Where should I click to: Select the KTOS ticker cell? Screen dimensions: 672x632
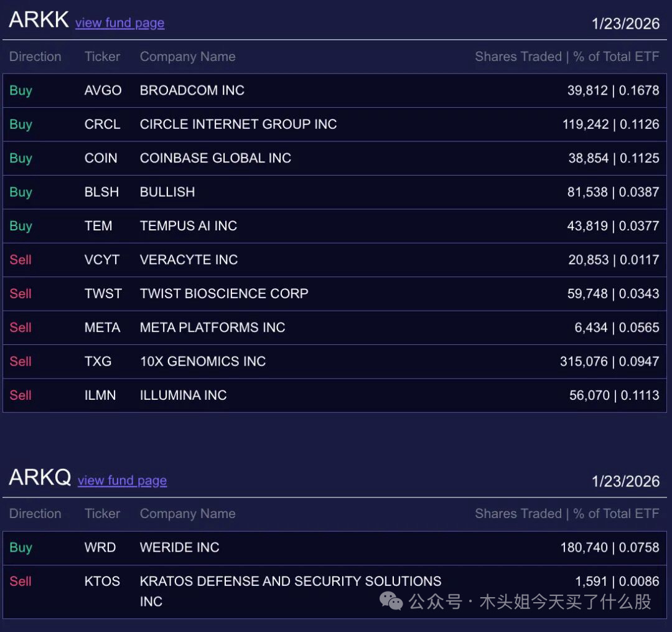102,582
